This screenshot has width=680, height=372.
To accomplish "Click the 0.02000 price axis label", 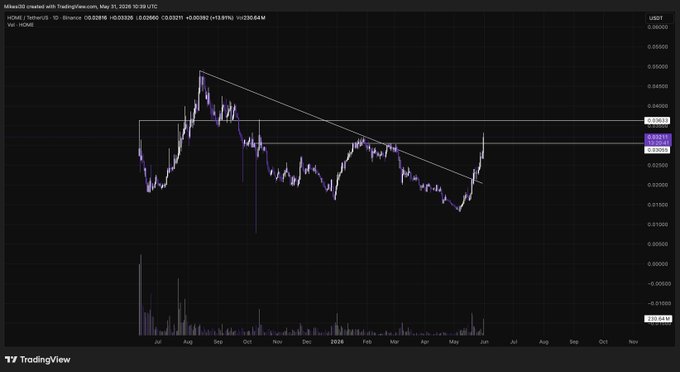I will [657, 185].
